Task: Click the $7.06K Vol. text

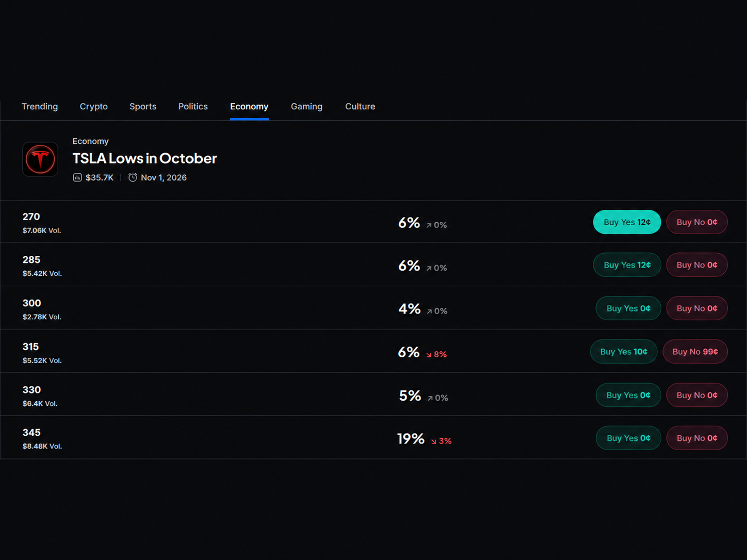Action: [42, 230]
